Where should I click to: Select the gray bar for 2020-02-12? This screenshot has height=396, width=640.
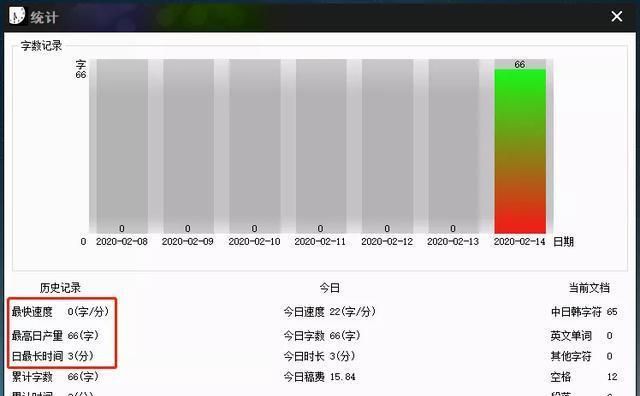point(387,146)
